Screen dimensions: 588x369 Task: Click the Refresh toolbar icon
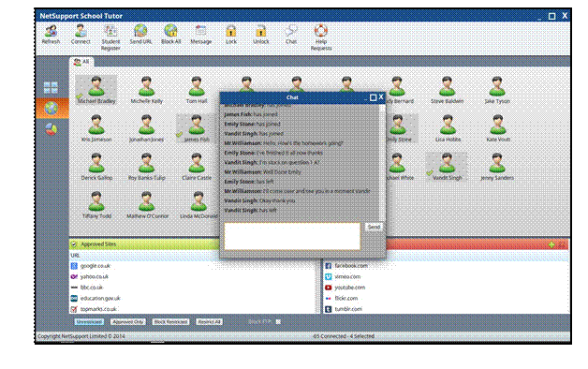click(51, 34)
